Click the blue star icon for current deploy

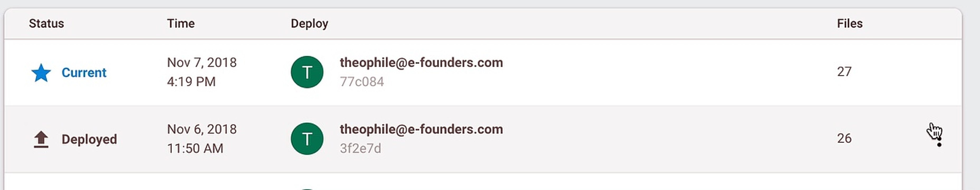[x=41, y=73]
